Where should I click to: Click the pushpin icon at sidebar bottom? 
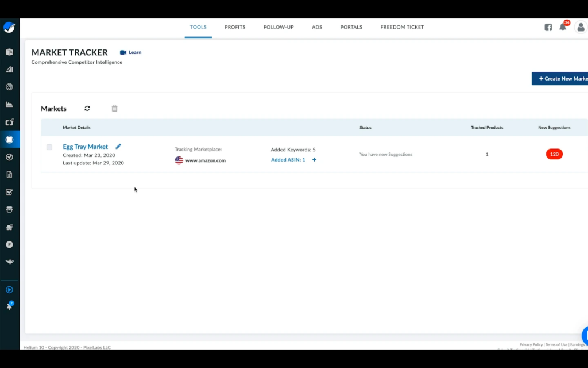pos(9,305)
